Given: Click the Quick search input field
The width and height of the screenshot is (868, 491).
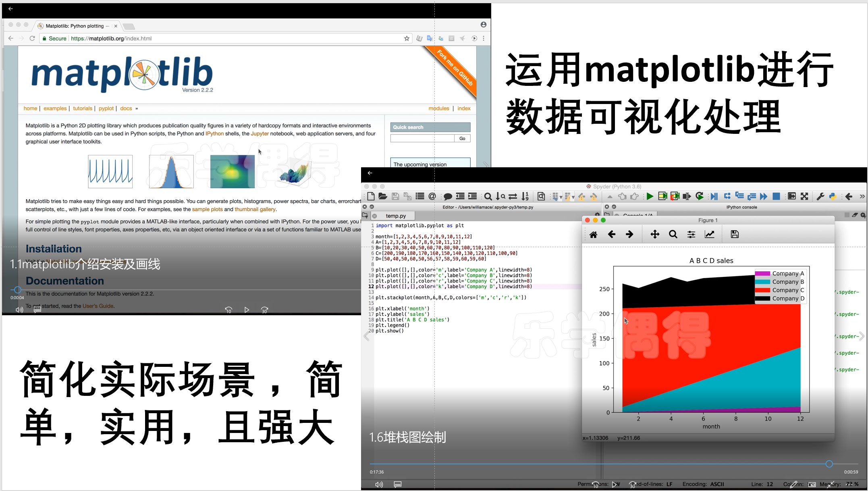Looking at the screenshot, I should 422,138.
